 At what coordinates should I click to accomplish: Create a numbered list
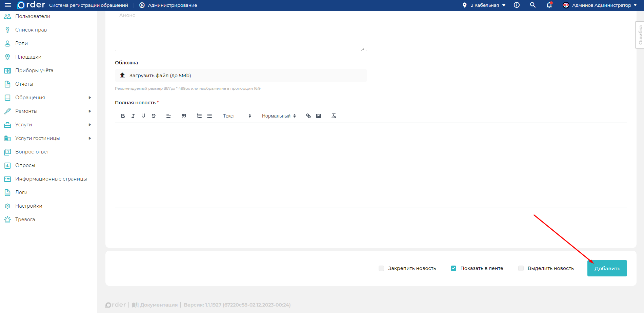click(x=199, y=116)
